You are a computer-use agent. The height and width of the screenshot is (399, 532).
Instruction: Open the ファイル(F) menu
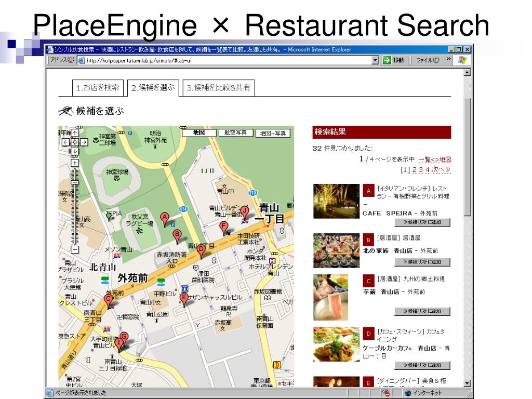point(428,60)
